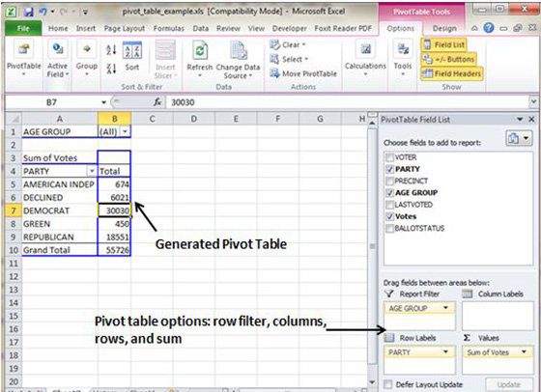This screenshot has width=541, height=392.
Task: Toggle the +/- Buttons show option
Action: tap(448, 59)
